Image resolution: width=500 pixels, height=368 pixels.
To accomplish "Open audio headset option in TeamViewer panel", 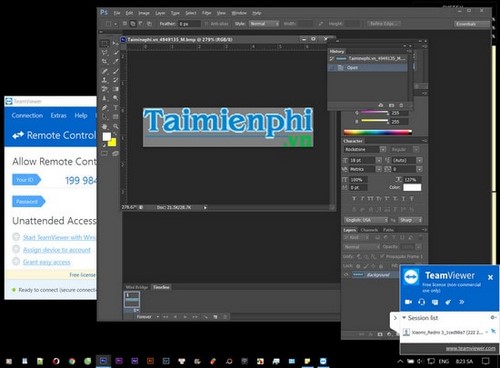I will (421, 302).
